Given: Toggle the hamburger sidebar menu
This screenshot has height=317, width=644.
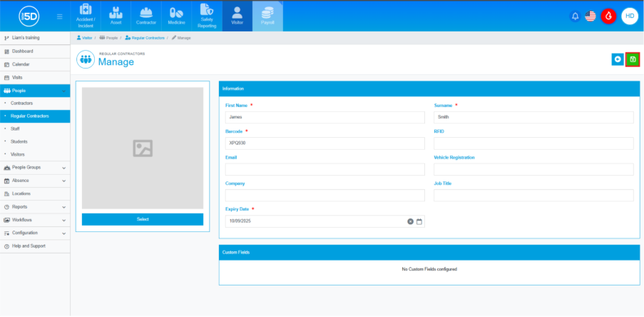Looking at the screenshot, I should point(59,16).
